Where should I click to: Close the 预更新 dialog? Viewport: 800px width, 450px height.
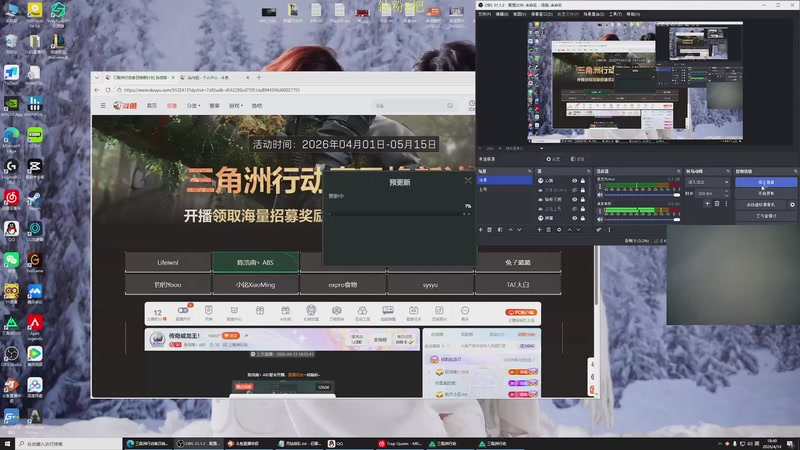click(x=468, y=180)
